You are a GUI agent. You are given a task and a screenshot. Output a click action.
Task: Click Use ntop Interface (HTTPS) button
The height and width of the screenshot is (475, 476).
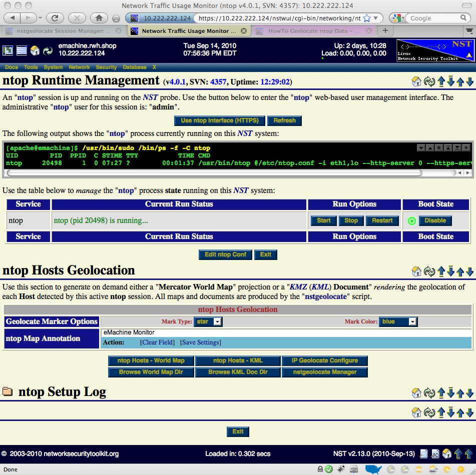[220, 120]
